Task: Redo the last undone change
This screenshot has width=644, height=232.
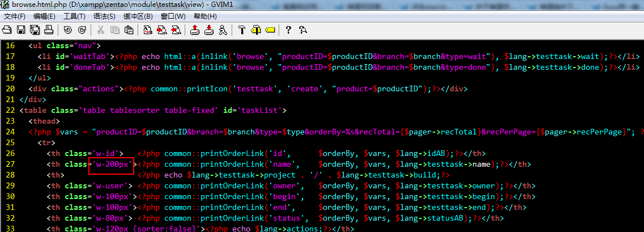Action: (x=82, y=29)
